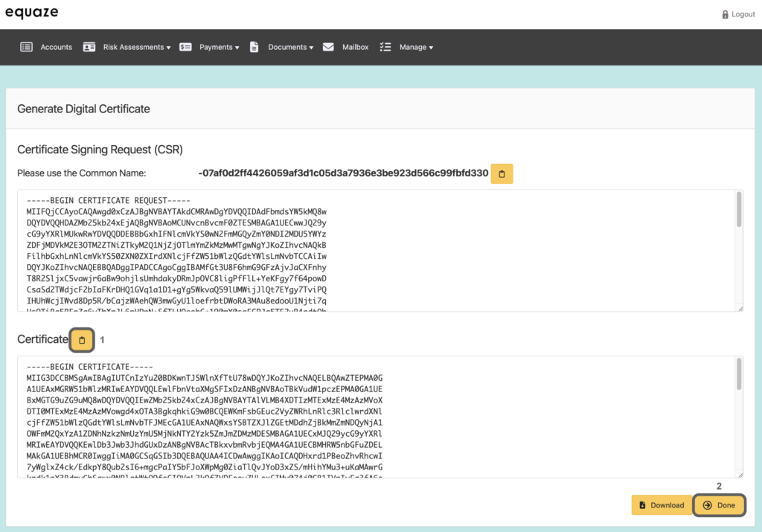Click the Accounts list icon in navbar
Image resolution: width=762 pixels, height=532 pixels.
(26, 47)
